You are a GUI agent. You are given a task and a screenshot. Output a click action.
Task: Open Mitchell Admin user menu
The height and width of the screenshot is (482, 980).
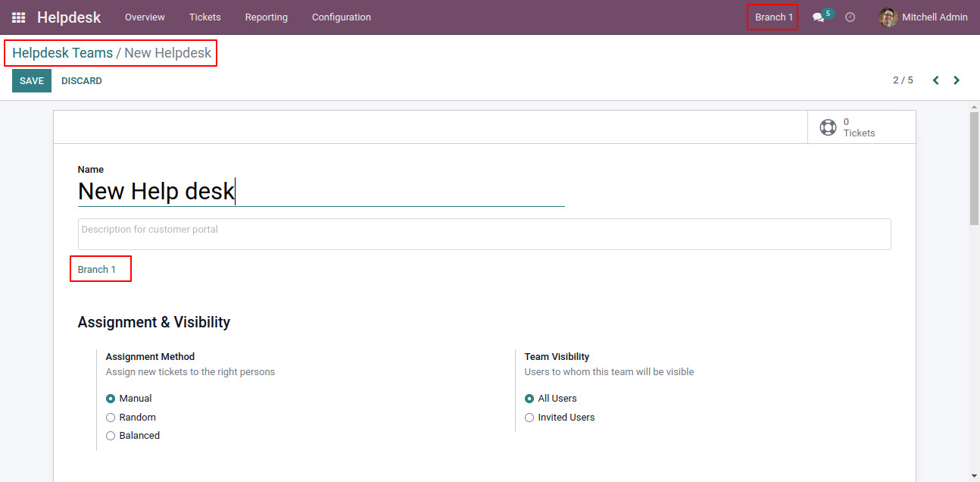pyautogui.click(x=923, y=17)
